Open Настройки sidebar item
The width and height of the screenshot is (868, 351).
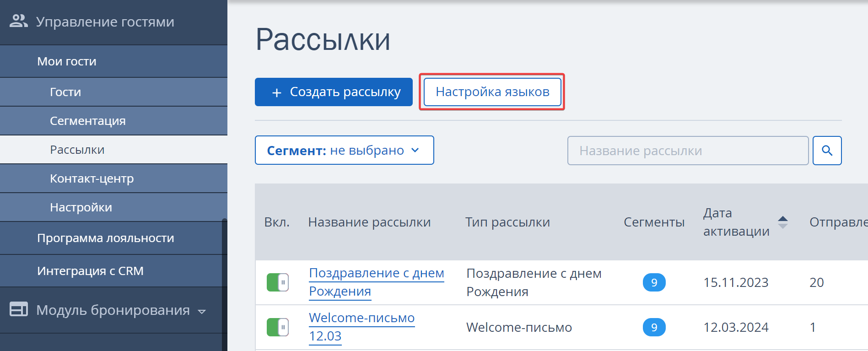pos(113,207)
